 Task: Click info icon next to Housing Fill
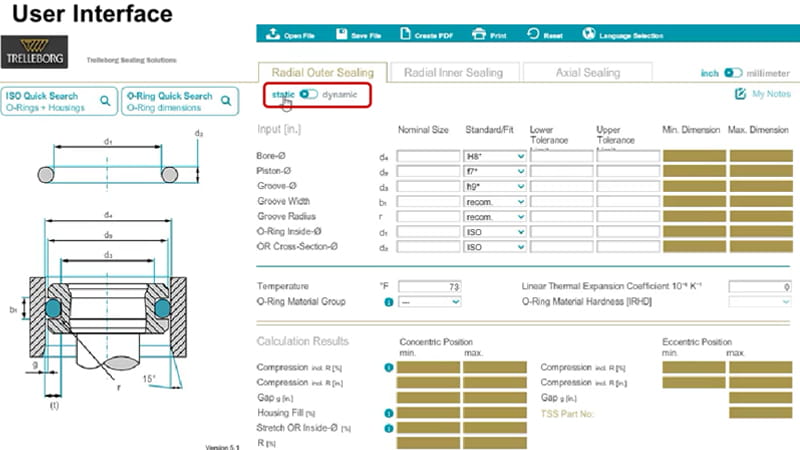pyautogui.click(x=388, y=413)
